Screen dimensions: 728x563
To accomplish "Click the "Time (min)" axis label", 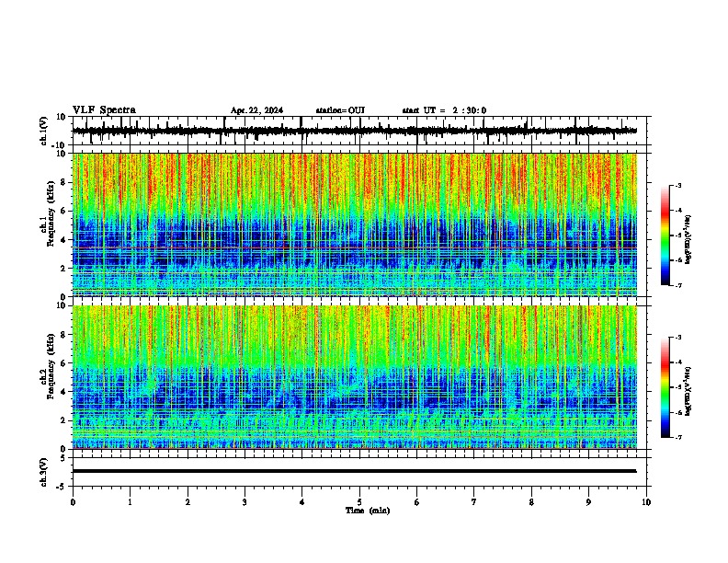I will (x=368, y=511).
